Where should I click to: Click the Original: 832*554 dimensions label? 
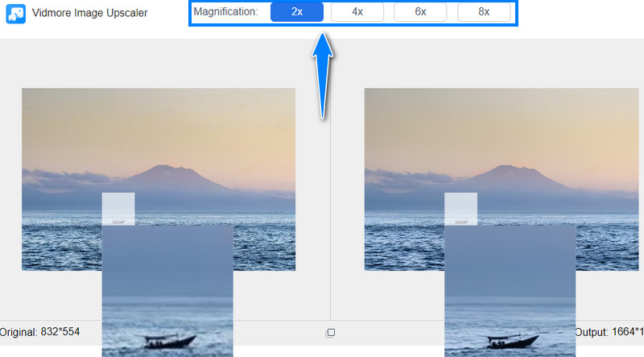[x=40, y=332]
